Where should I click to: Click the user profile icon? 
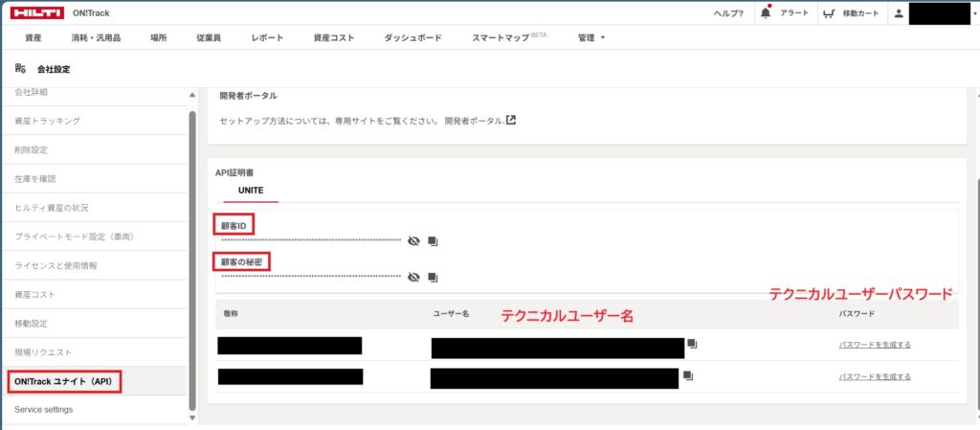(x=898, y=13)
